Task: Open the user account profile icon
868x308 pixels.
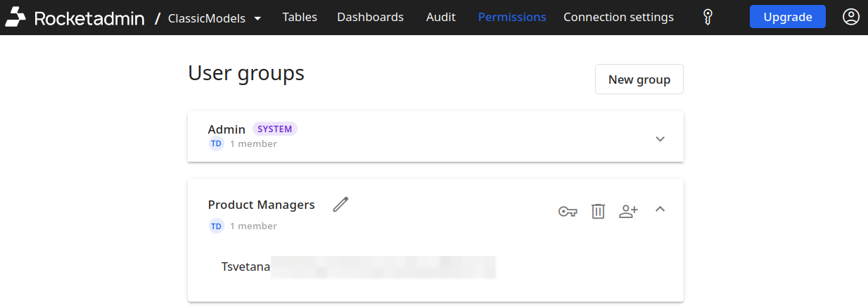Action: (850, 17)
